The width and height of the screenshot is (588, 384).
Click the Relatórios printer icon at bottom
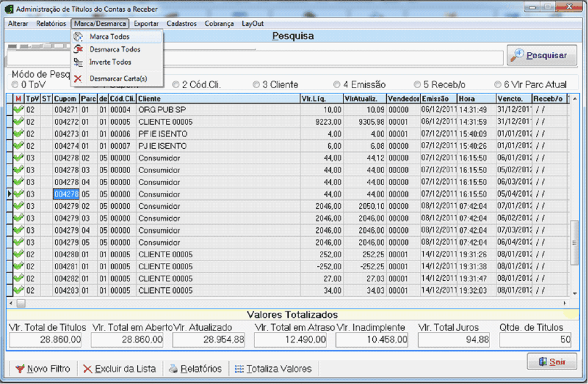173,369
